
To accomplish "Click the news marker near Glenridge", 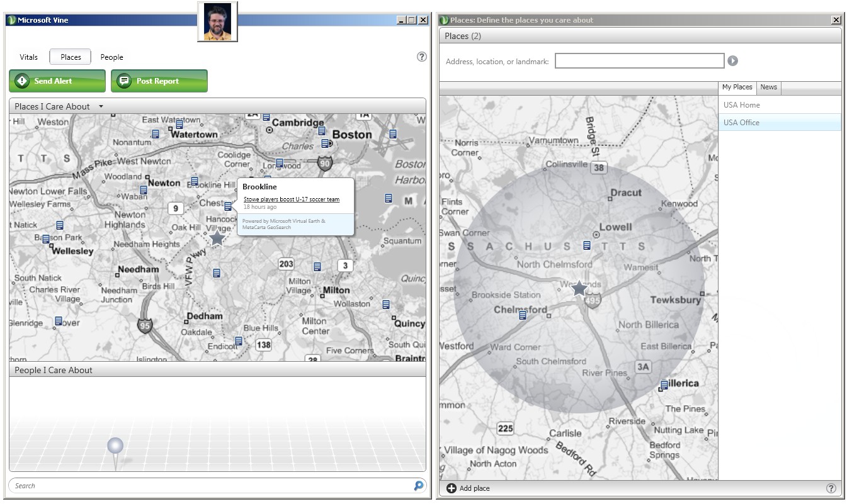I will pos(59,322).
